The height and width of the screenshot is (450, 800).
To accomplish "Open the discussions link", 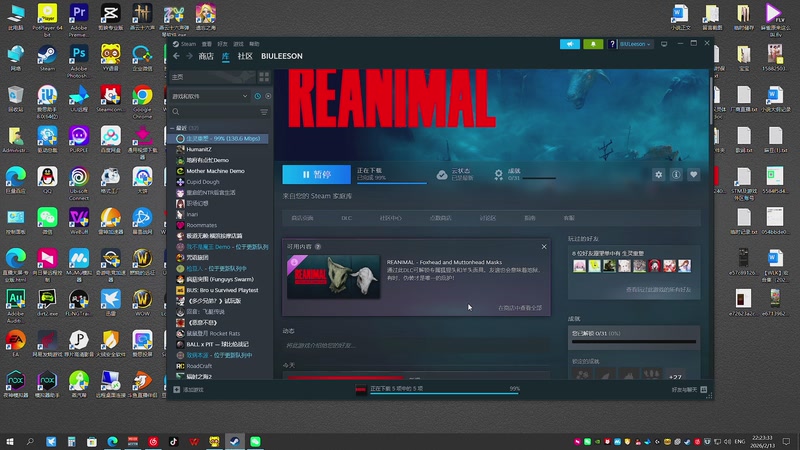I will point(488,218).
